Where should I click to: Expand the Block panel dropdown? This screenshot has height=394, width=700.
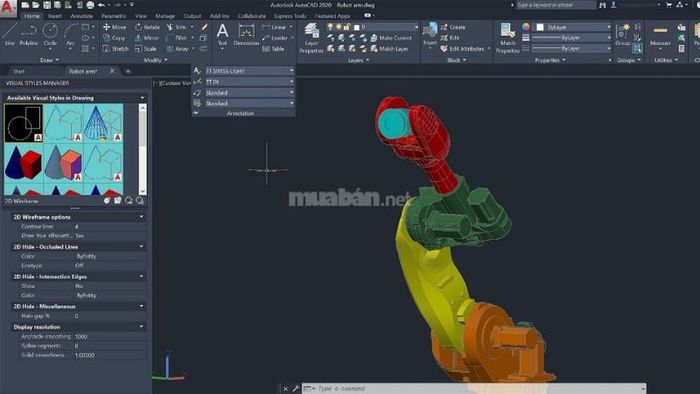[x=456, y=60]
